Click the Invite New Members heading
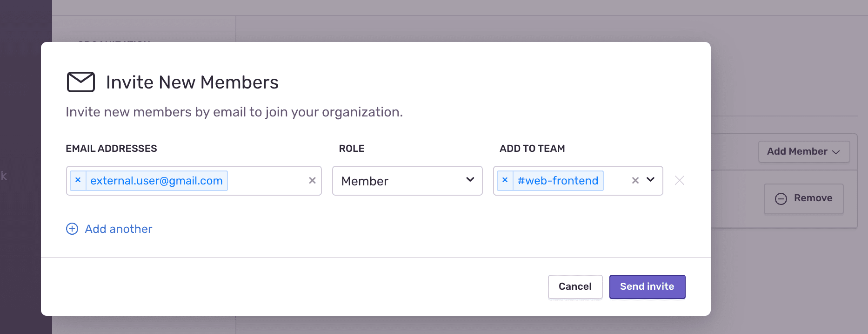The height and width of the screenshot is (334, 868). tap(192, 82)
